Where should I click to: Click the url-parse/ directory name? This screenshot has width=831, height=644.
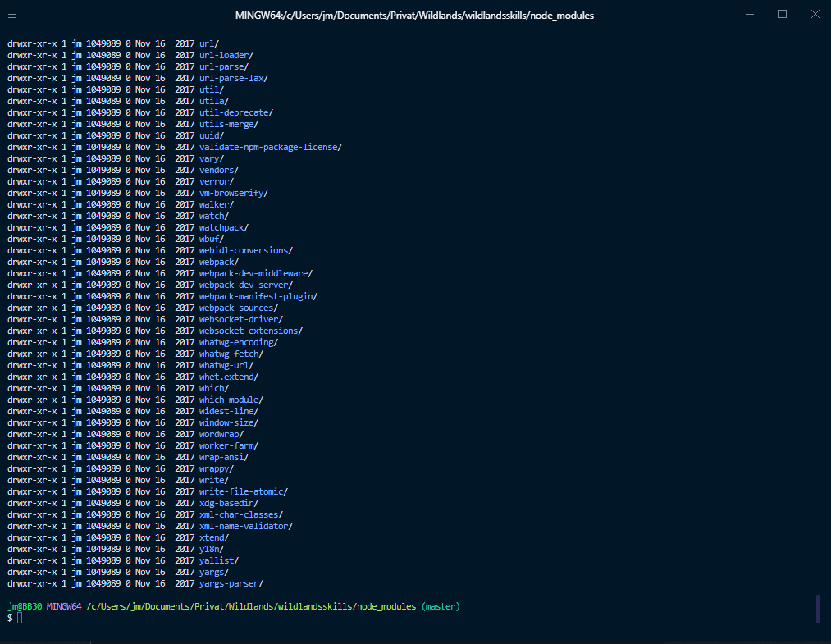[224, 66]
